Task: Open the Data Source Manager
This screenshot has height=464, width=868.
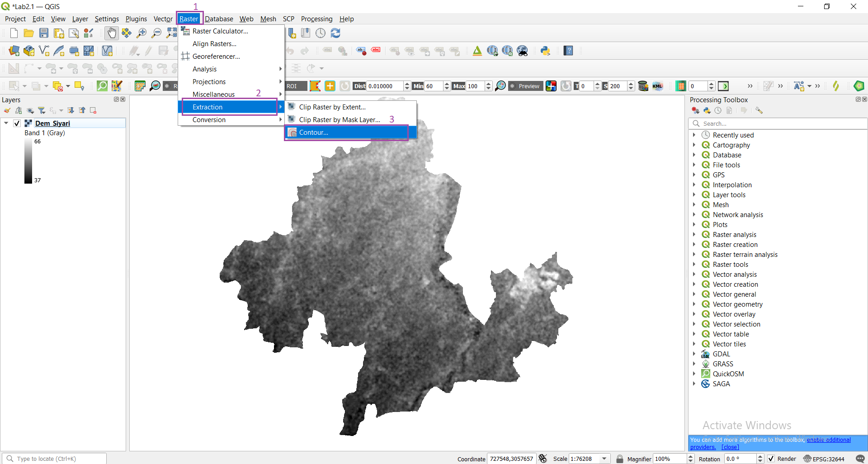Action: point(14,51)
